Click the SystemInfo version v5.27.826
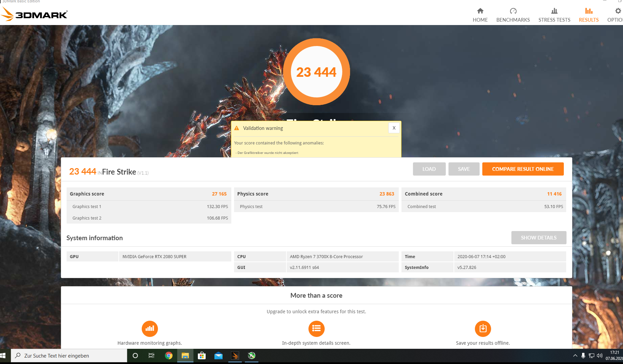Image resolution: width=623 pixels, height=364 pixels. point(466,267)
